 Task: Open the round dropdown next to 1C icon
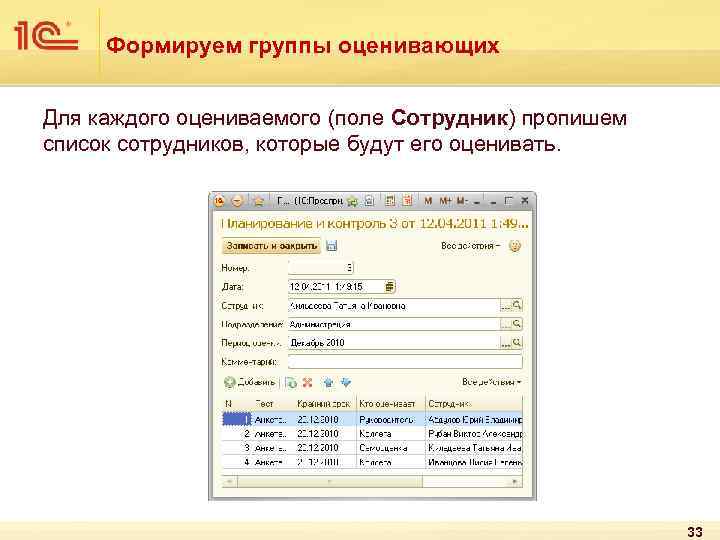click(x=237, y=201)
